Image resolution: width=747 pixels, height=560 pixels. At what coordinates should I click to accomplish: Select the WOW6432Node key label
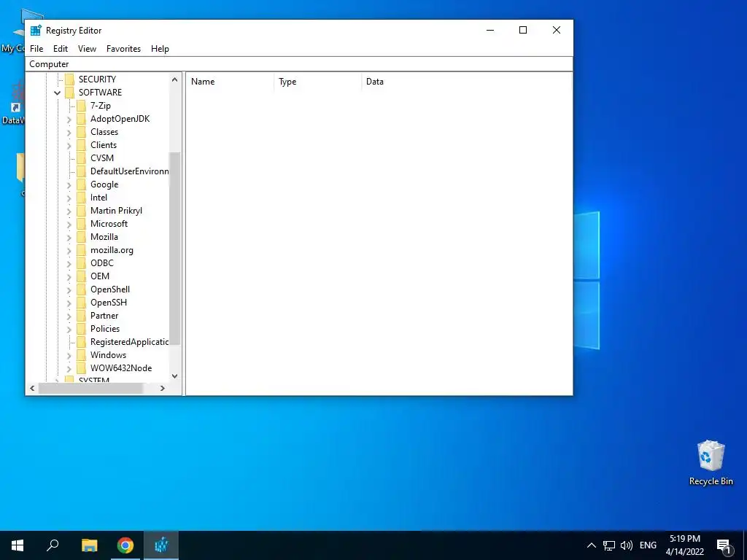tap(121, 368)
